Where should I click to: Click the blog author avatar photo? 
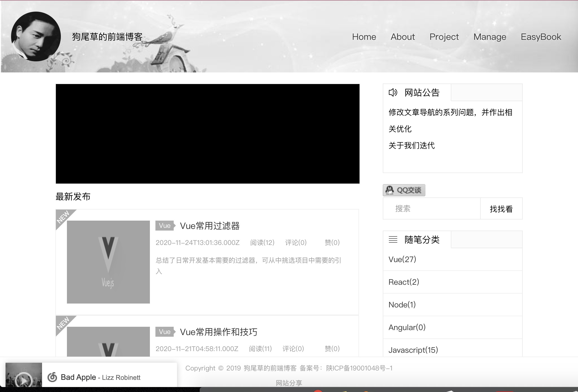coord(36,36)
